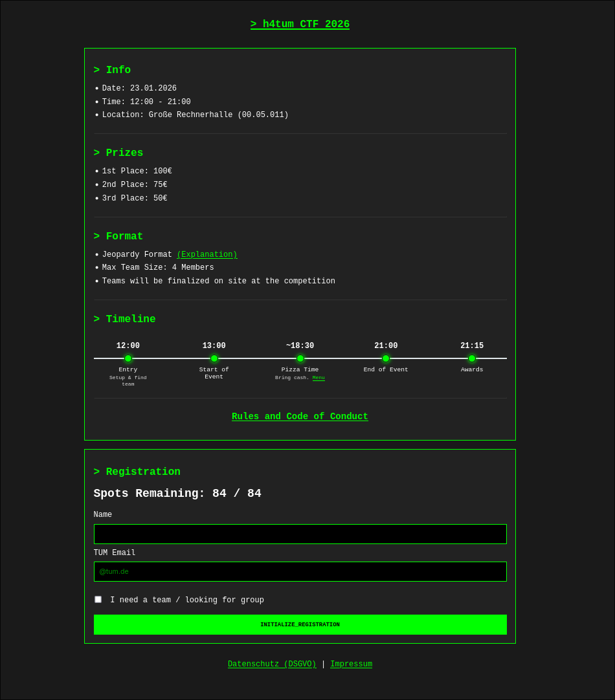Click the 'Location: Große Rechnerhalle' line
The height and width of the screenshot is (700, 615).
(x=195, y=115)
